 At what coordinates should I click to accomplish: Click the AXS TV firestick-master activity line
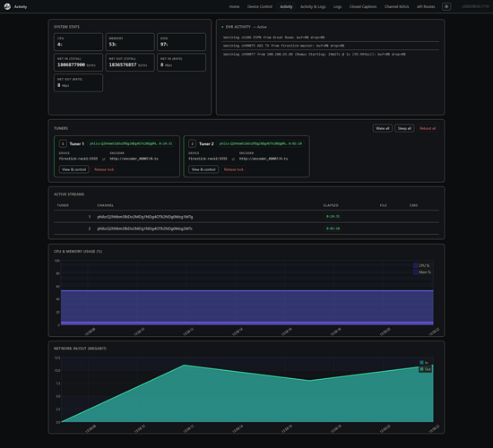(330, 46)
